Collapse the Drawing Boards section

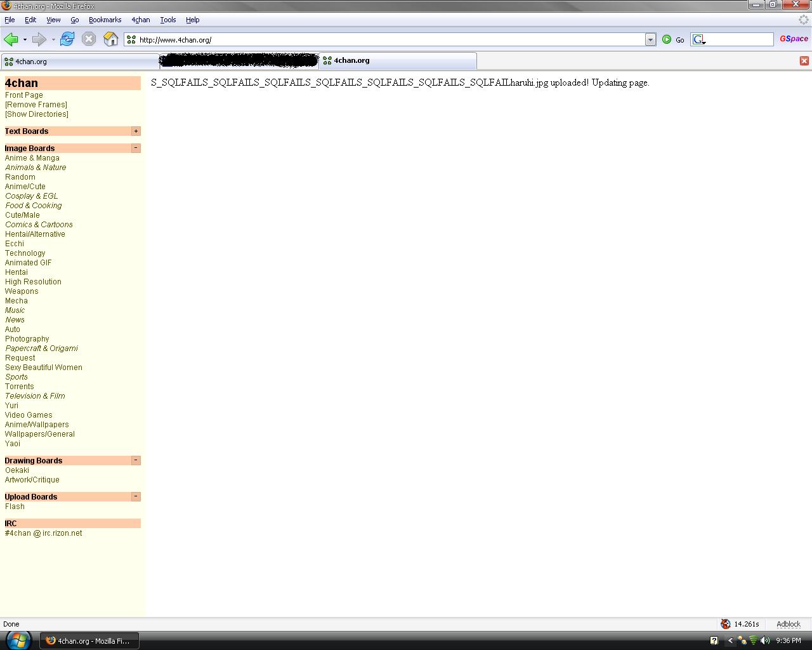tap(136, 460)
